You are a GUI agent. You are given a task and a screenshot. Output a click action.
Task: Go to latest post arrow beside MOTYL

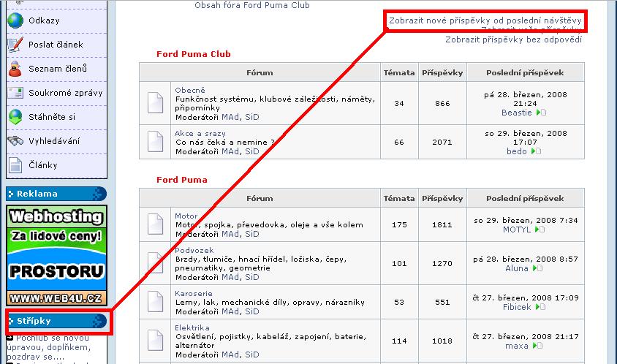(x=540, y=230)
